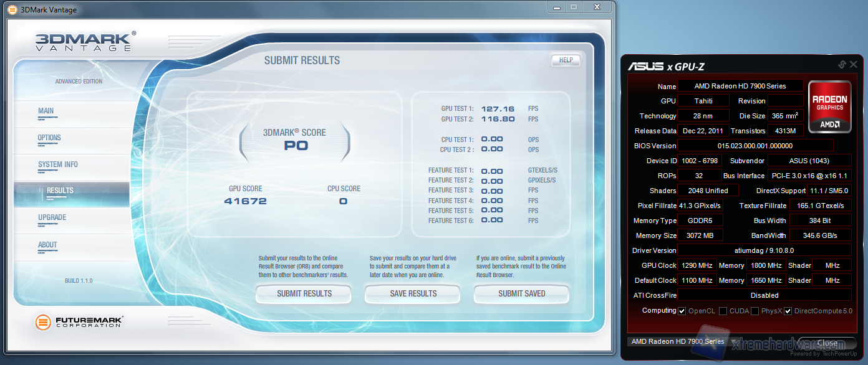Screen dimensions: 868x365
Task: Click the Pixel Fillrate value field
Action: pyautogui.click(x=700, y=206)
